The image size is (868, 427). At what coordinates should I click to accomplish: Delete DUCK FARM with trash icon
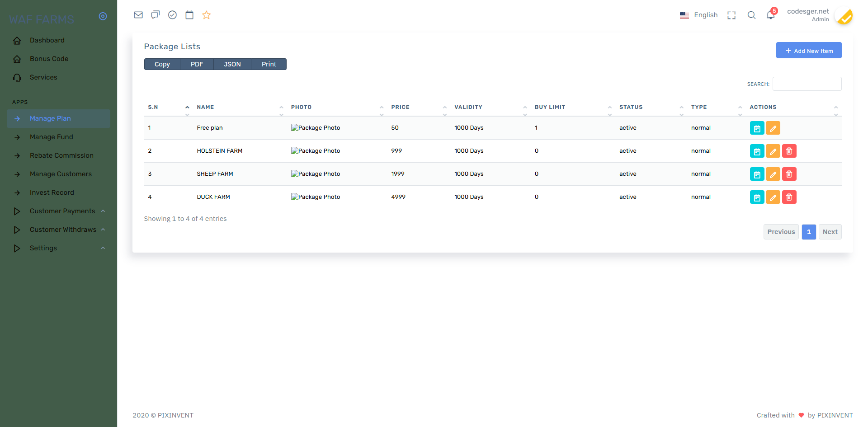pos(789,197)
